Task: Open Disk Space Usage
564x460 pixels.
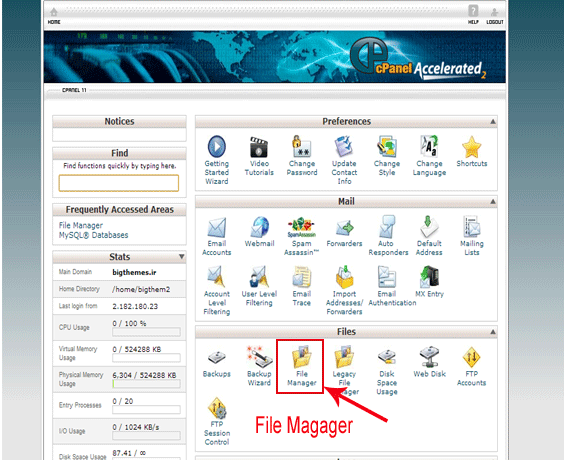Action: point(387,372)
